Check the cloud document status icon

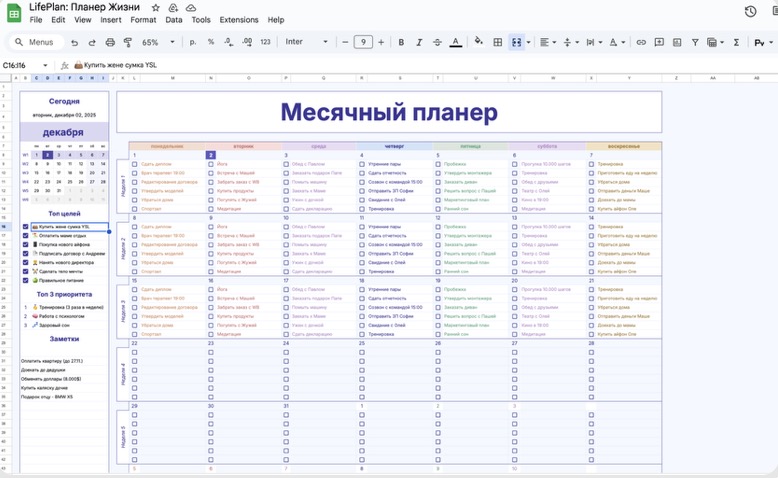(x=191, y=8)
